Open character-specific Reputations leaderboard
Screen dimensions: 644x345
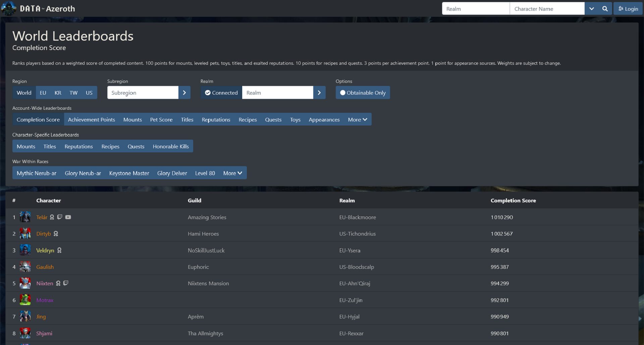click(79, 146)
